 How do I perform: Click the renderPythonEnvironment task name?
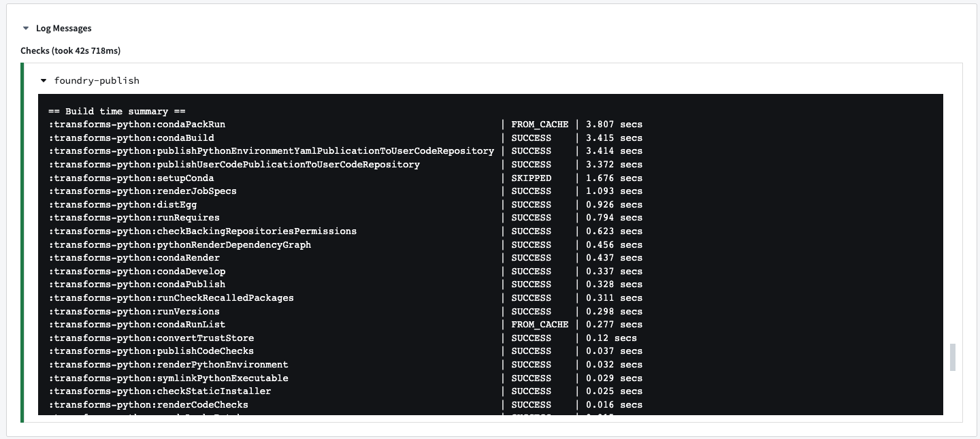point(168,365)
